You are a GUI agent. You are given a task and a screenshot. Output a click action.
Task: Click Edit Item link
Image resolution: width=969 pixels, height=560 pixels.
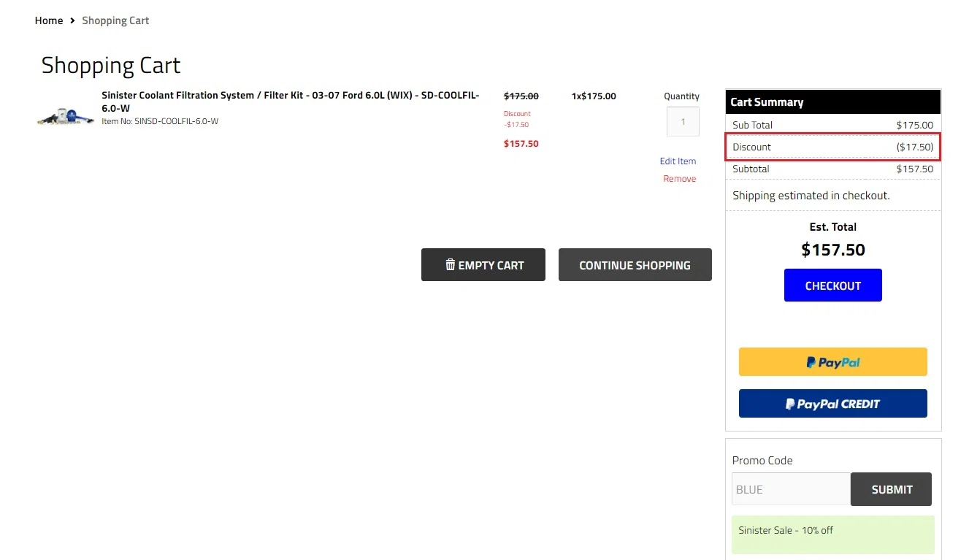pyautogui.click(x=678, y=161)
